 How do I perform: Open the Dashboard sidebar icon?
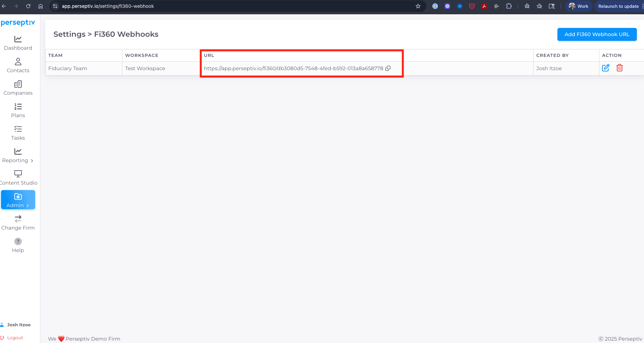[18, 39]
